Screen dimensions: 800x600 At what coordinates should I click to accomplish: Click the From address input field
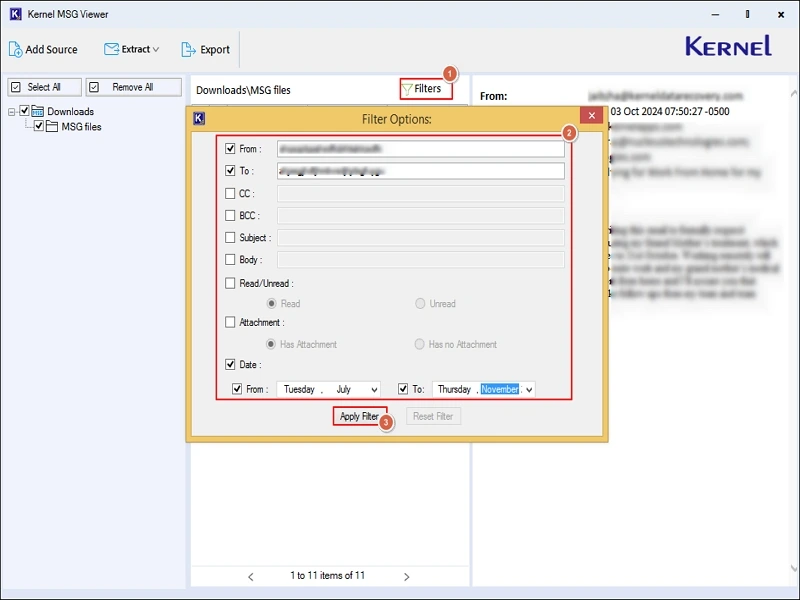(420, 149)
